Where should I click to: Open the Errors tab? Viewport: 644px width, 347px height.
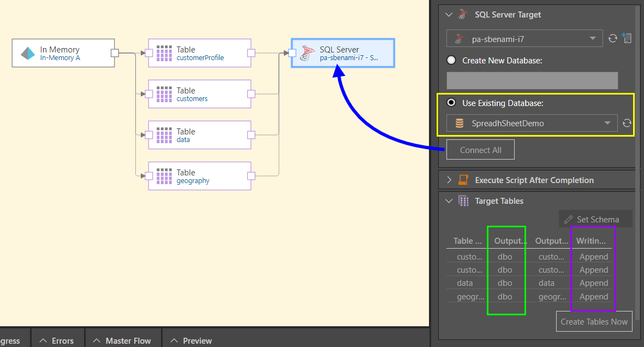coord(57,340)
